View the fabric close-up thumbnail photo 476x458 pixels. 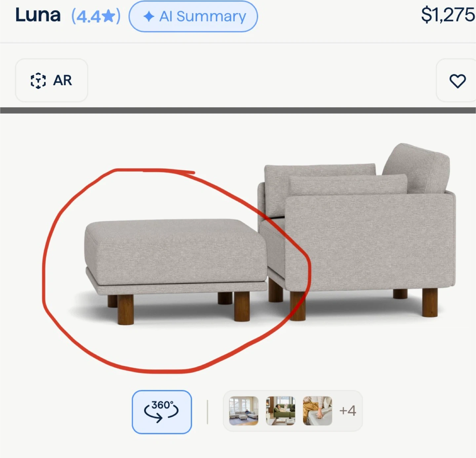coord(317,411)
